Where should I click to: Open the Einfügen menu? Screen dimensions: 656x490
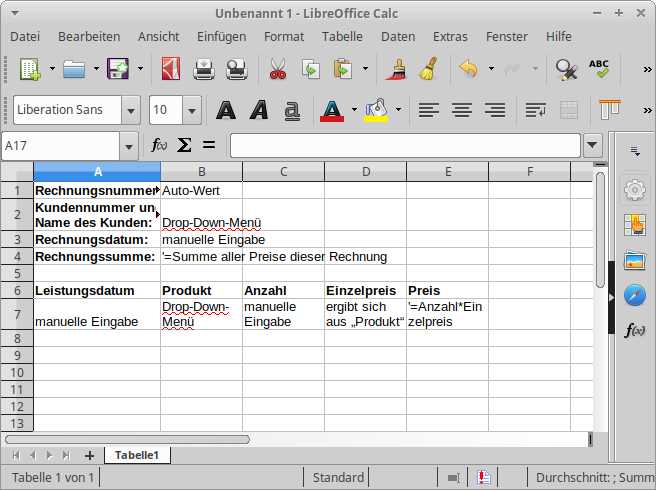click(x=221, y=36)
